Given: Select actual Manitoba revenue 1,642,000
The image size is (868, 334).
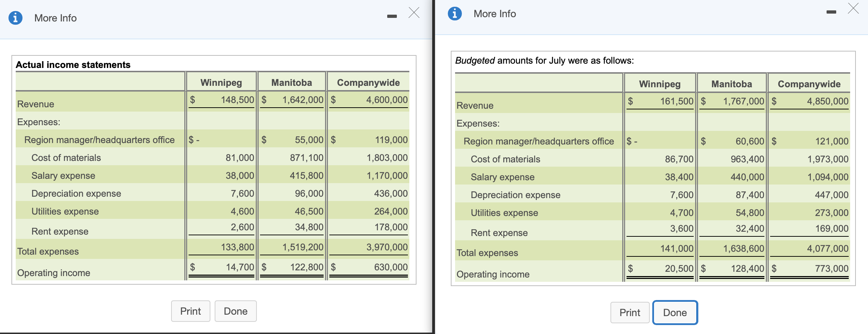Looking at the screenshot, I should coord(303,100).
